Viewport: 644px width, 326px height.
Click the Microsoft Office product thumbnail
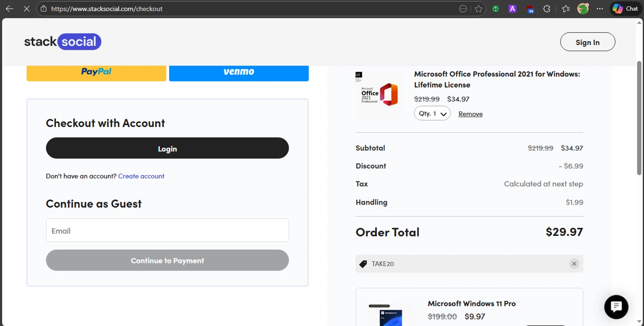click(380, 94)
